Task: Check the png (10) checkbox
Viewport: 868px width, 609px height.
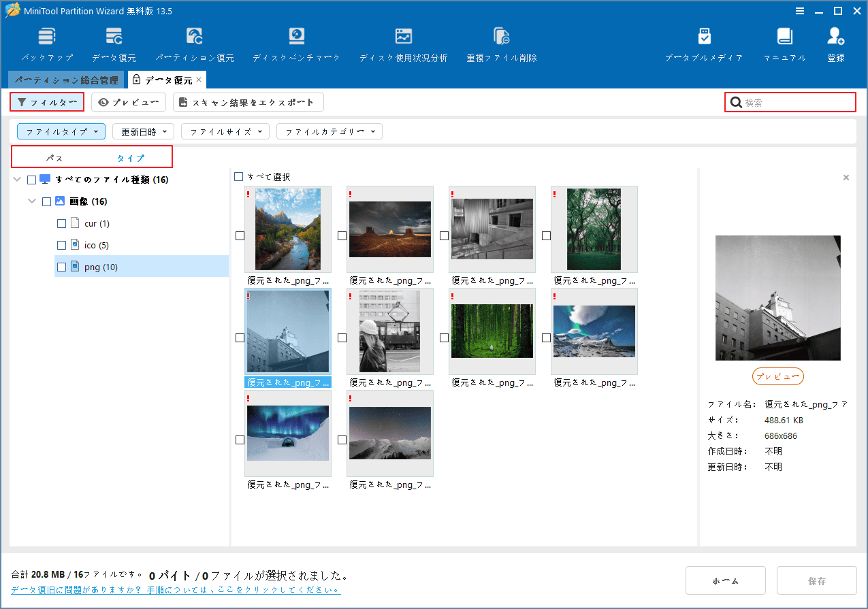Action: coord(61,267)
